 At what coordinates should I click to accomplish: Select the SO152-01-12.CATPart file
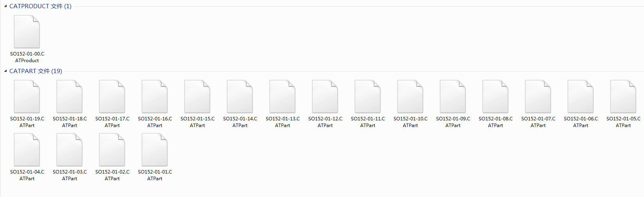(x=325, y=97)
